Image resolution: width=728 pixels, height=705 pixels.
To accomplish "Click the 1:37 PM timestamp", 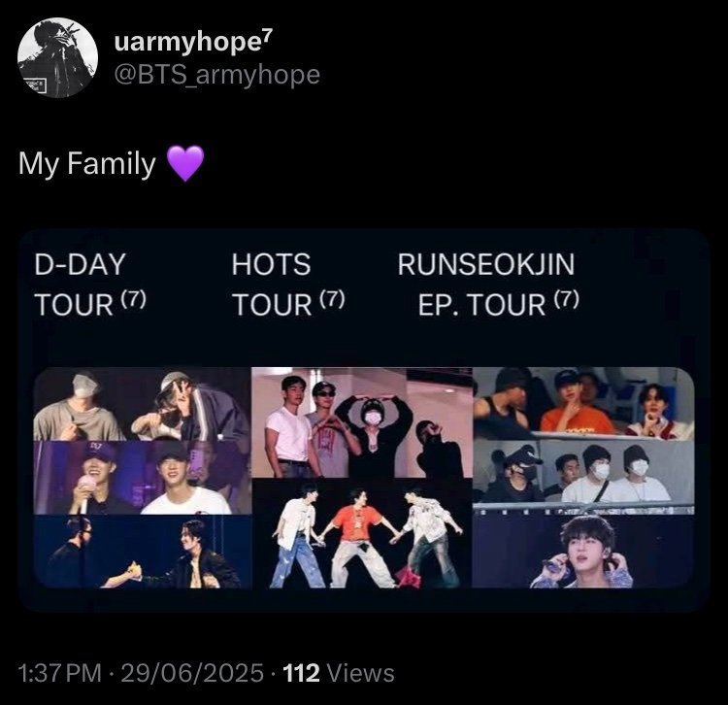I will pyautogui.click(x=60, y=673).
